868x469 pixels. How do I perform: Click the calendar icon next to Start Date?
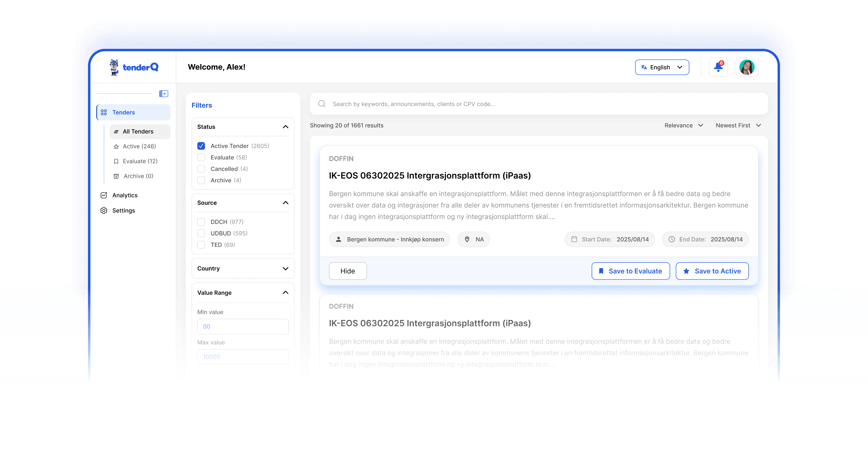pos(574,239)
